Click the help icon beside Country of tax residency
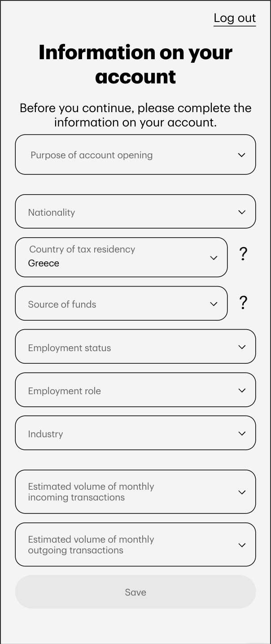Screen dimensions: 271x644 coord(243,254)
